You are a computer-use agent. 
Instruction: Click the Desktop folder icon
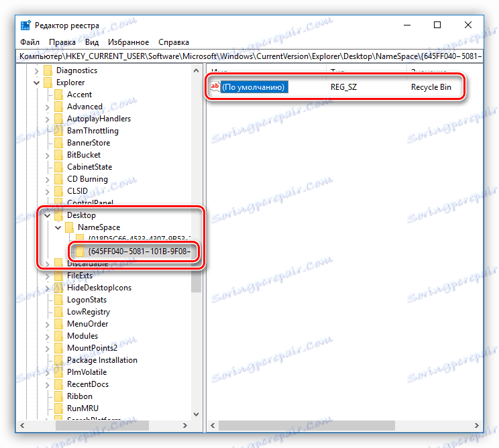click(58, 215)
